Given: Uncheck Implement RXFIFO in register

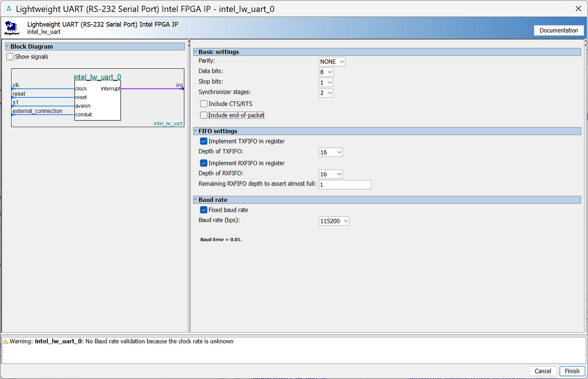Looking at the screenshot, I should point(204,163).
